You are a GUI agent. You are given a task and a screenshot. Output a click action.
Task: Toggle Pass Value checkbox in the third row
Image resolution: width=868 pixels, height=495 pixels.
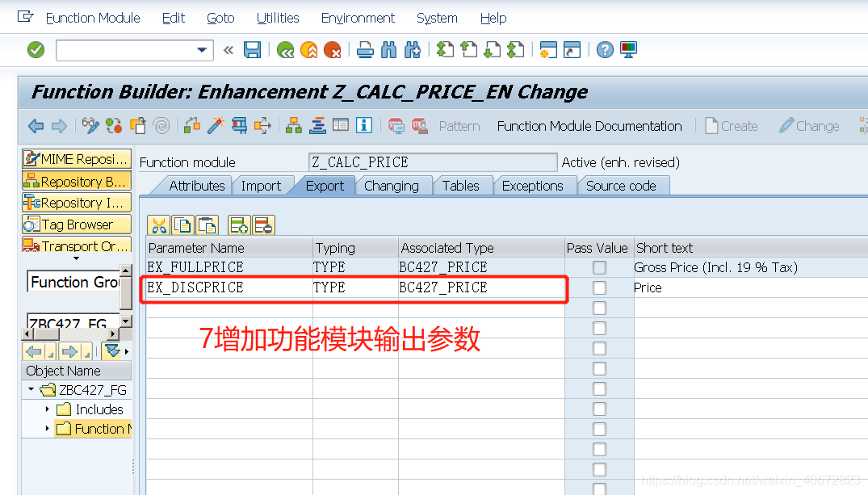pos(599,308)
